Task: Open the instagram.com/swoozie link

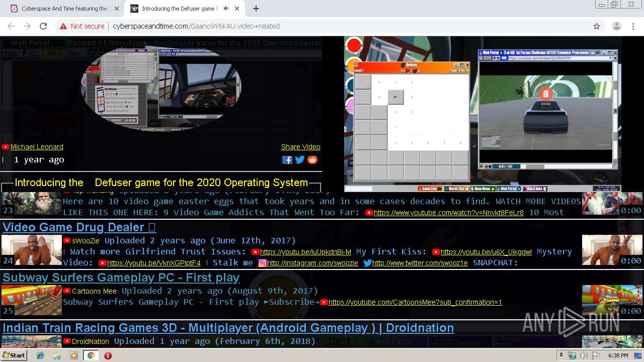Action: (312, 263)
